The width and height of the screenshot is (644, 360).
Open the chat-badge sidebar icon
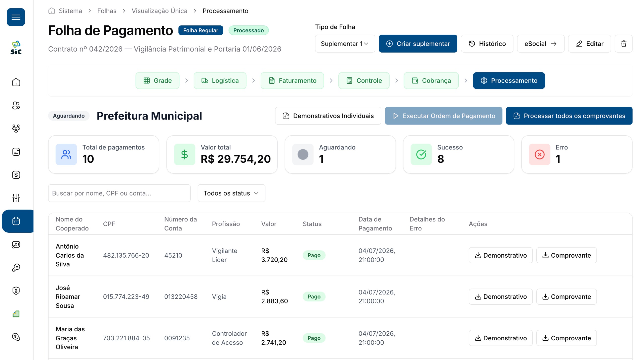[16, 244]
